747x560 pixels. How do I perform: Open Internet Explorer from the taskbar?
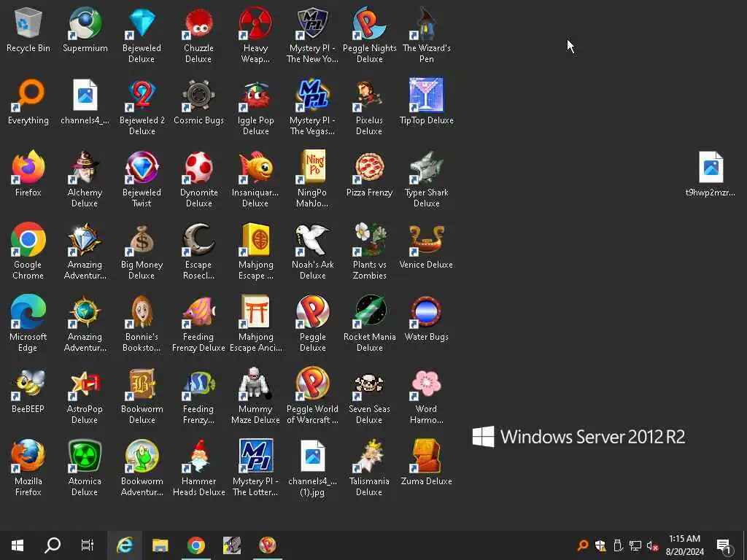tap(124, 545)
